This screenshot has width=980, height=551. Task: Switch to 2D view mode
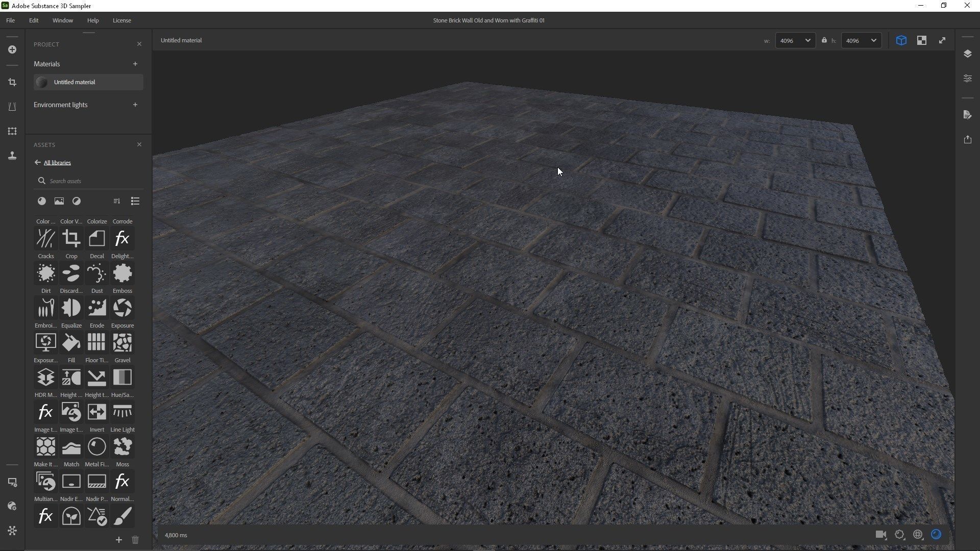click(921, 40)
